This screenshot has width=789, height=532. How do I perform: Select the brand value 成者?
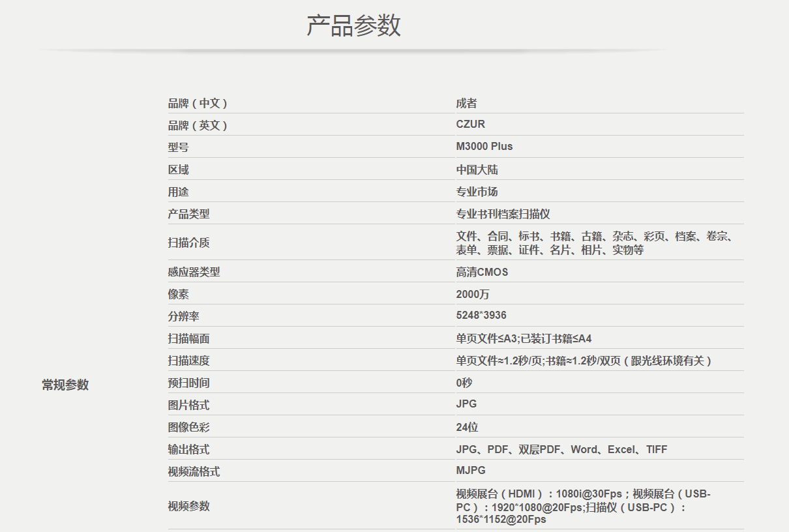point(467,103)
